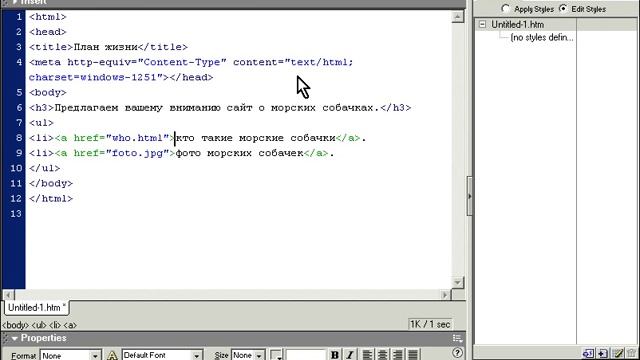Toggle CSS/HTML font mode 'A' icon
Viewport: 640px width, 360px height.
pos(112,355)
